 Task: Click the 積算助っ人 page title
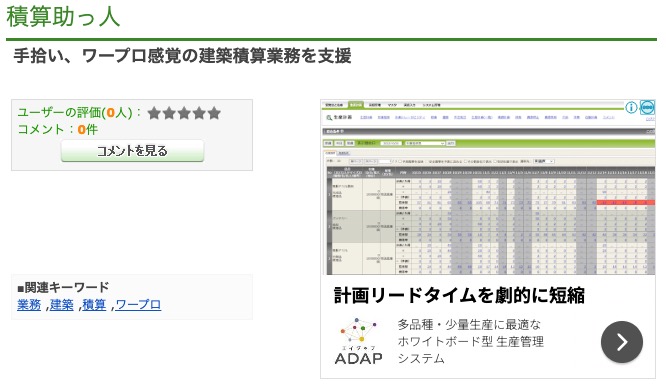click(63, 17)
